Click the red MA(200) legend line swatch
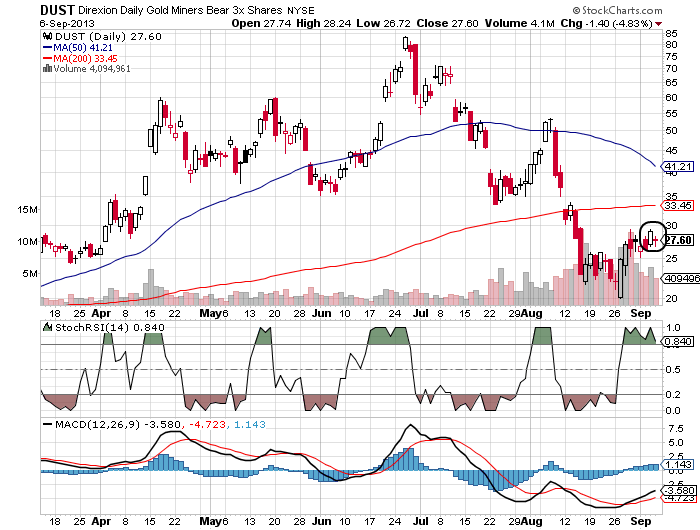 [x=47, y=58]
